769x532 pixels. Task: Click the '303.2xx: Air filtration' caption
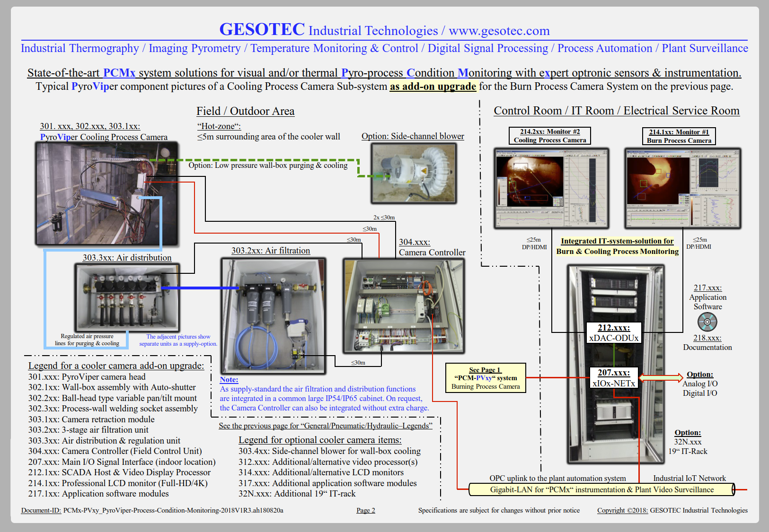[271, 251]
